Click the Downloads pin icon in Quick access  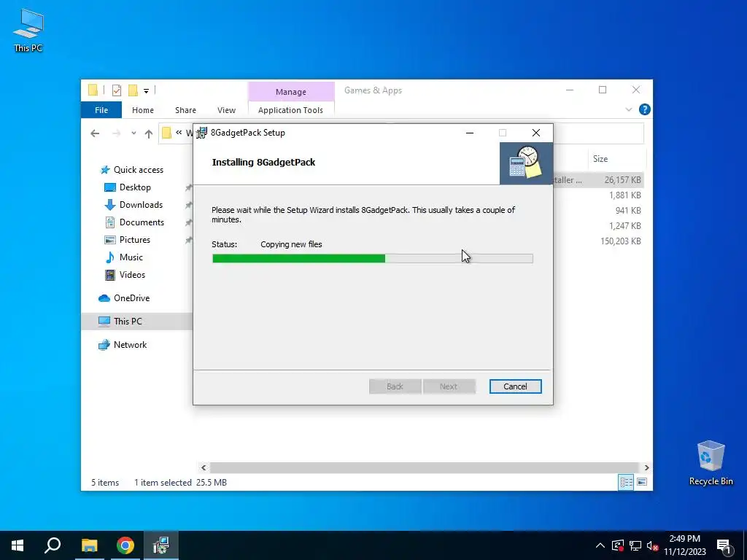click(189, 205)
